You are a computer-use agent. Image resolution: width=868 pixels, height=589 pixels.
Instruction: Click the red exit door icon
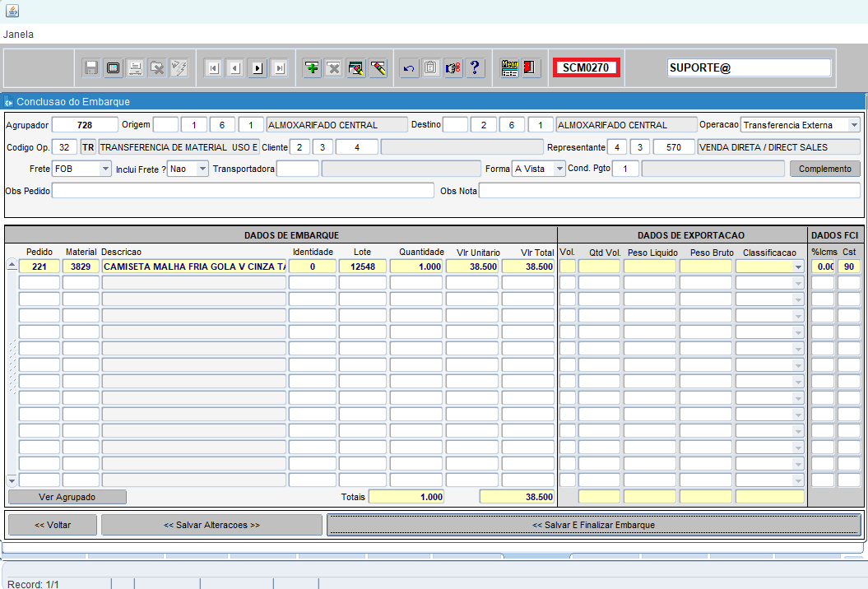click(531, 68)
